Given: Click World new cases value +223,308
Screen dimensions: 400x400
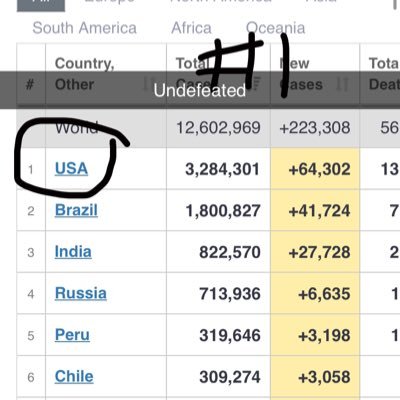Looking at the screenshot, I should coord(315,128).
